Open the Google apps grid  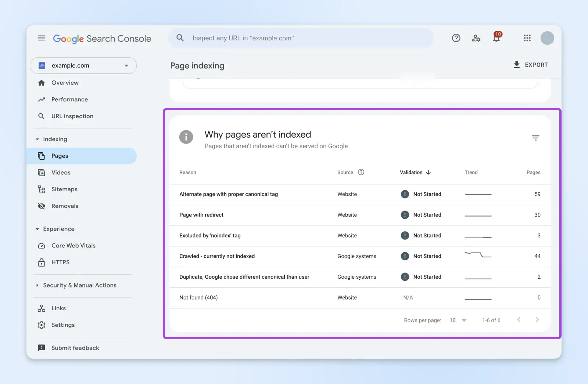tap(527, 38)
